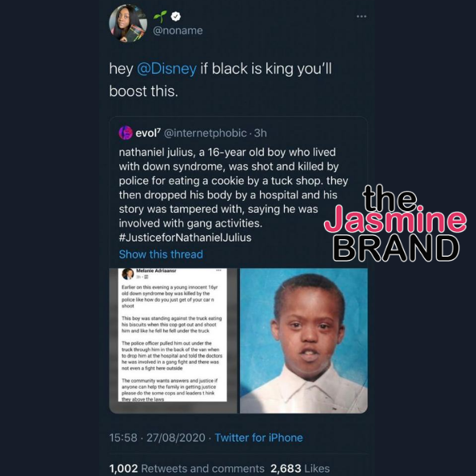The width and height of the screenshot is (476, 476).
Task: Open the #JusticeforNathanielJulius hashtag
Action: pos(185,238)
